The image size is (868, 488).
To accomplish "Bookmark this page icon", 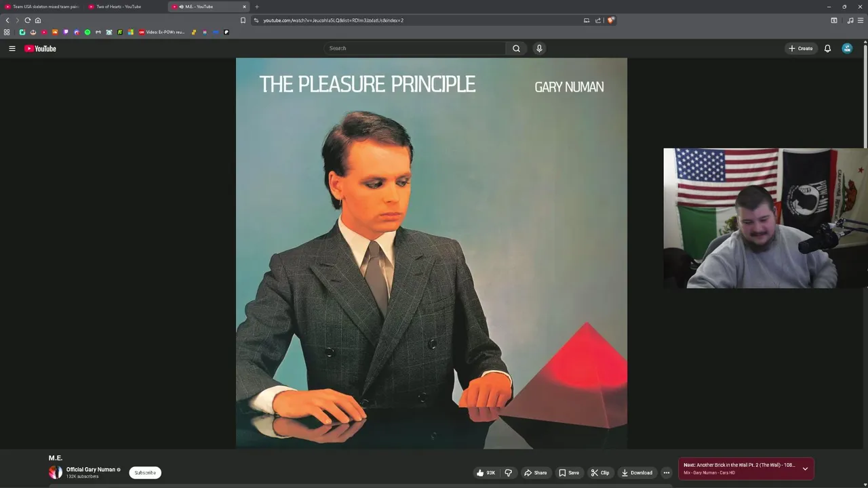I will point(243,20).
